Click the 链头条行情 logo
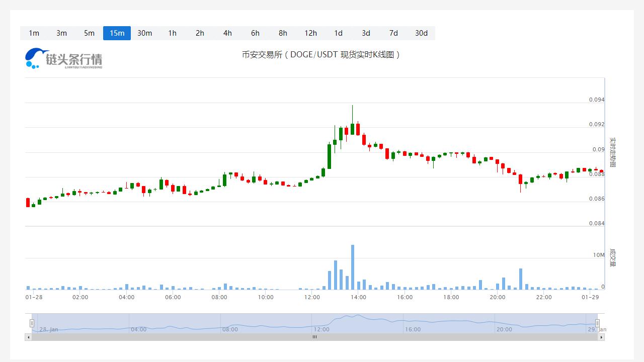The height and width of the screenshot is (362, 644). 64,59
